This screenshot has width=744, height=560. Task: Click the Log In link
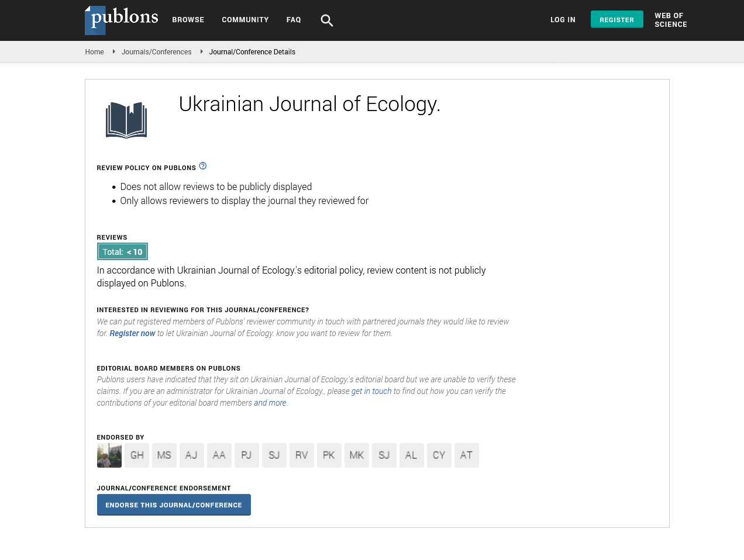coord(563,20)
